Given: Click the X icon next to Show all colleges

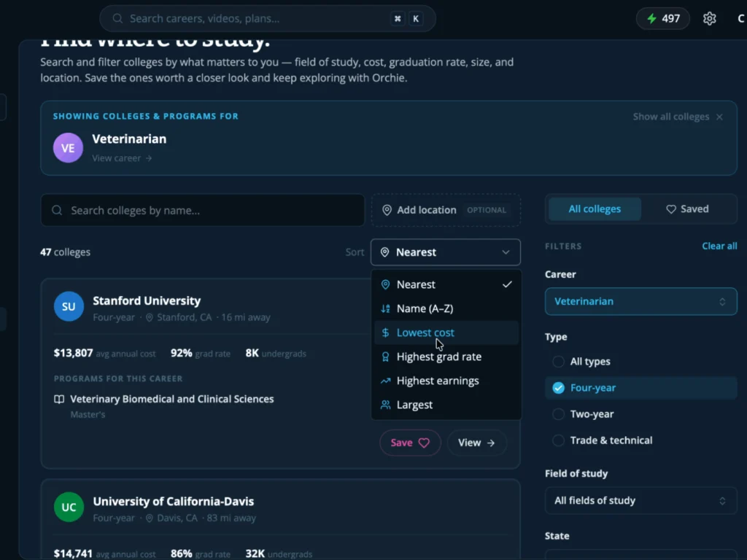Looking at the screenshot, I should pyautogui.click(x=719, y=117).
